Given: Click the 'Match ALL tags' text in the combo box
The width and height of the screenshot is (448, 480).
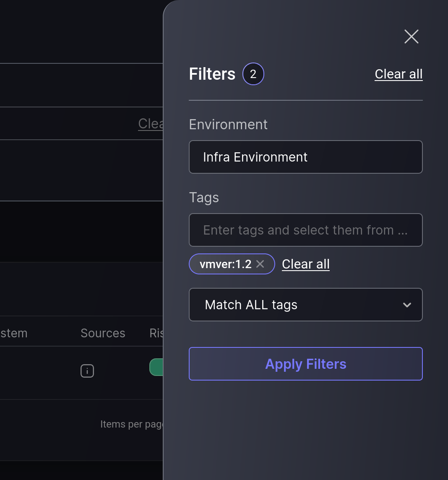Looking at the screenshot, I should tap(251, 305).
